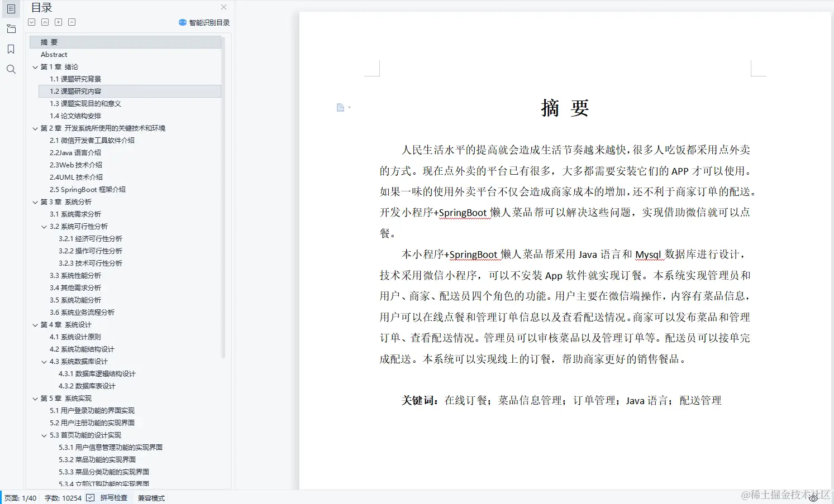This screenshot has width=834, height=504.
Task: Click 智能识别目录 text button
Action: [x=209, y=22]
